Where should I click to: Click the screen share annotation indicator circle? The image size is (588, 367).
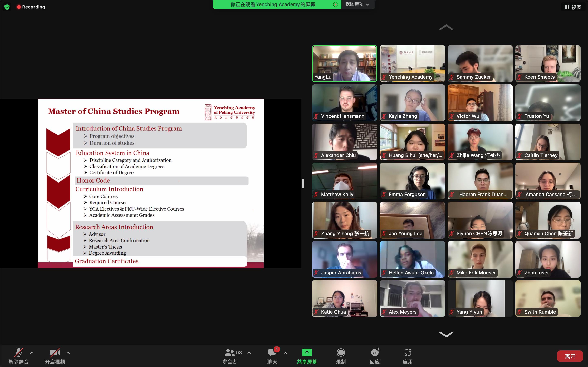pyautogui.click(x=336, y=4)
